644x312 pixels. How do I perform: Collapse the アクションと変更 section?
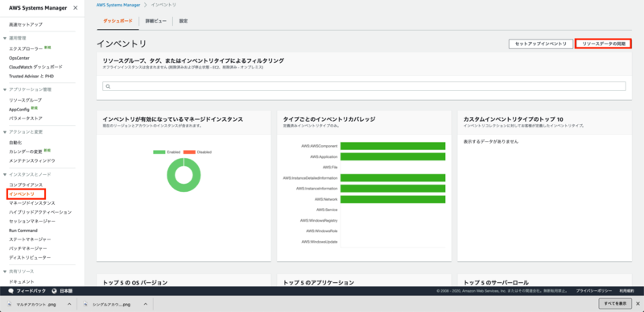[5, 132]
